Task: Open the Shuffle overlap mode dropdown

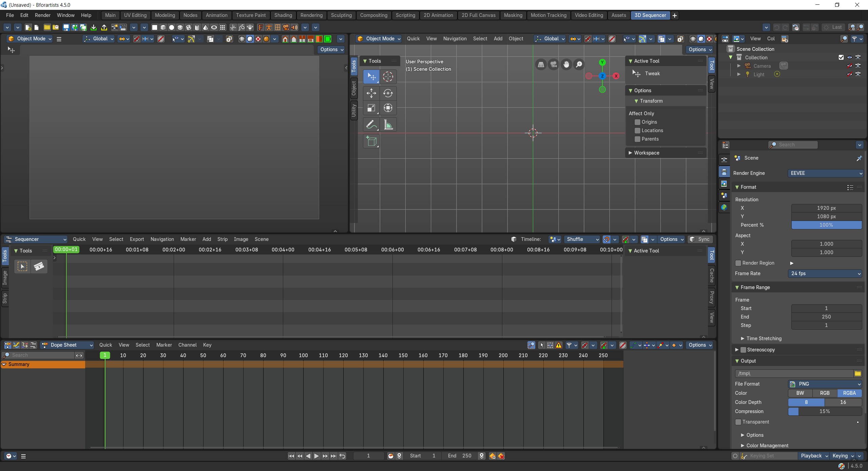Action: (x=582, y=239)
